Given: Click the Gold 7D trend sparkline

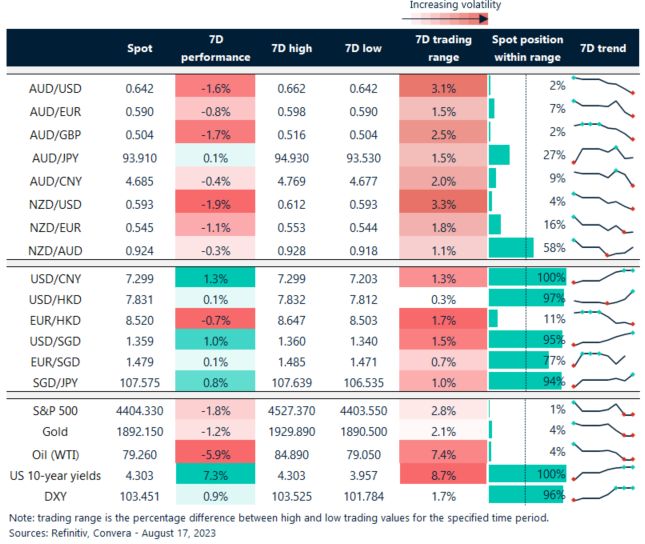Looking at the screenshot, I should click(x=604, y=430).
